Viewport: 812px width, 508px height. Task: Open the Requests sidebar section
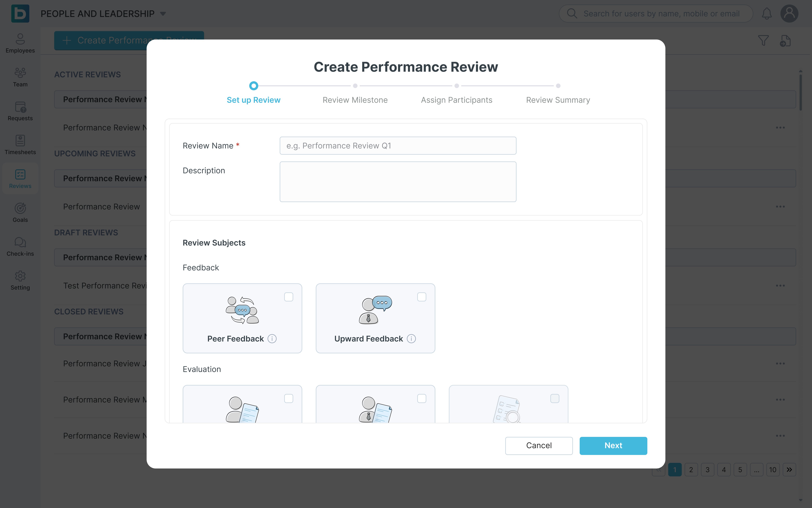coord(20,111)
